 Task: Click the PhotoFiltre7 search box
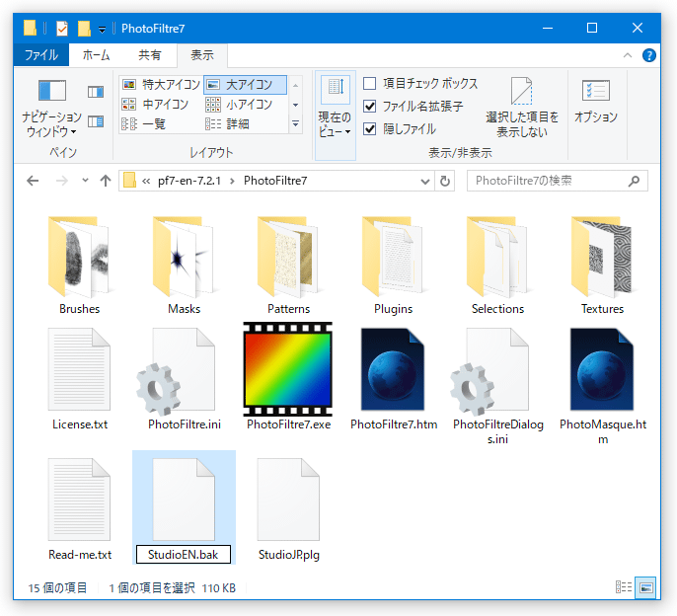[557, 181]
